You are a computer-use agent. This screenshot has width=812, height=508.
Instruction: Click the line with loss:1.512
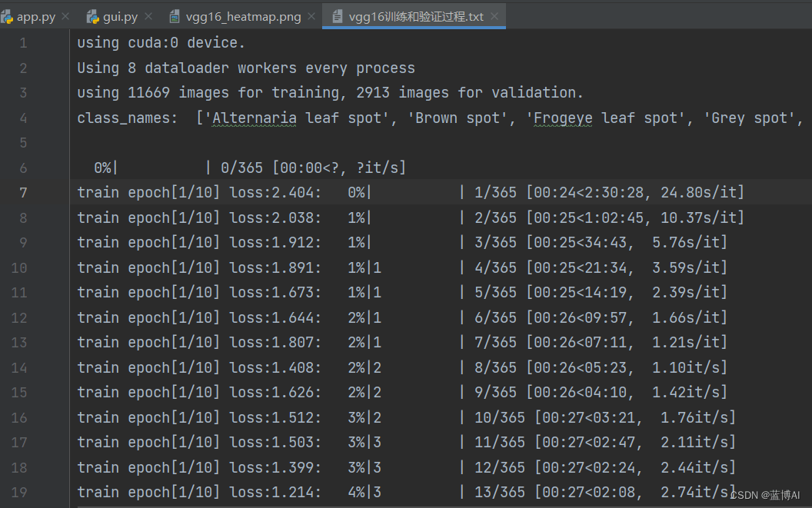click(x=407, y=417)
